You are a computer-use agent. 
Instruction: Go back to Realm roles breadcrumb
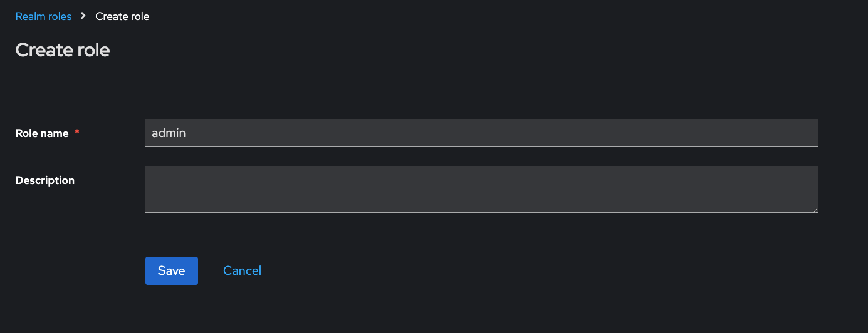tap(43, 16)
